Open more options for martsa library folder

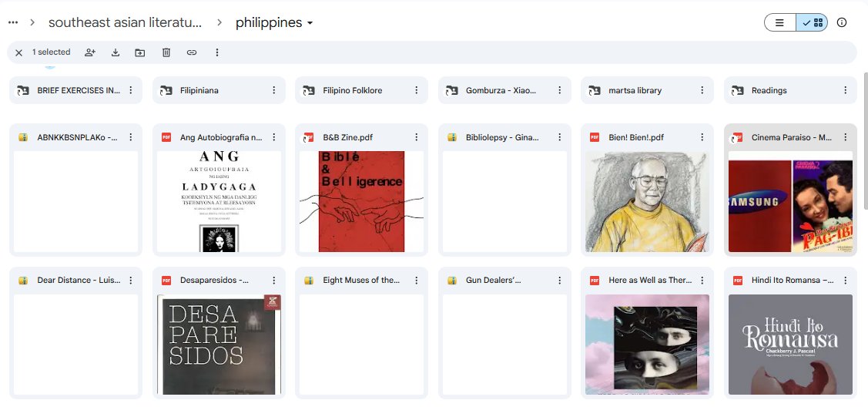(x=702, y=90)
